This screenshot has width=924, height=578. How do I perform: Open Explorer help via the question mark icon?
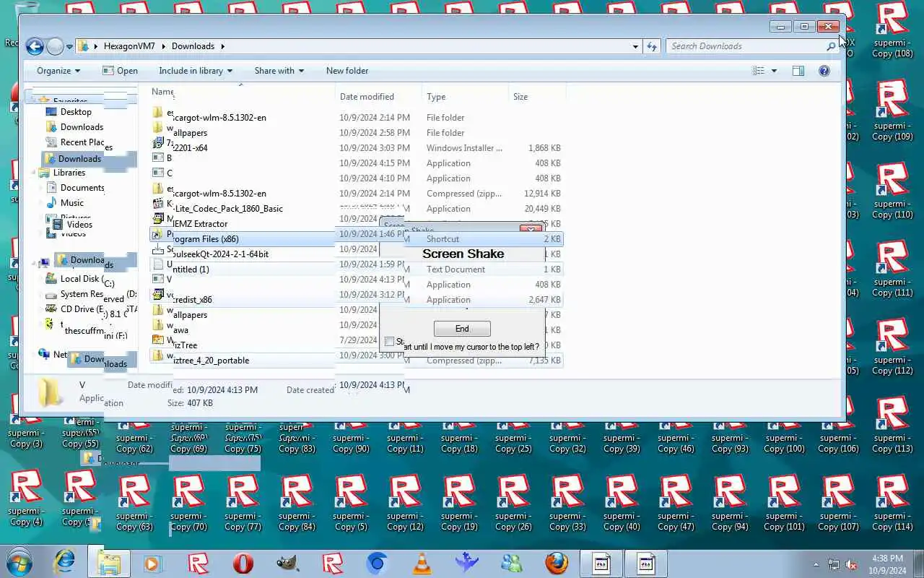coord(824,71)
